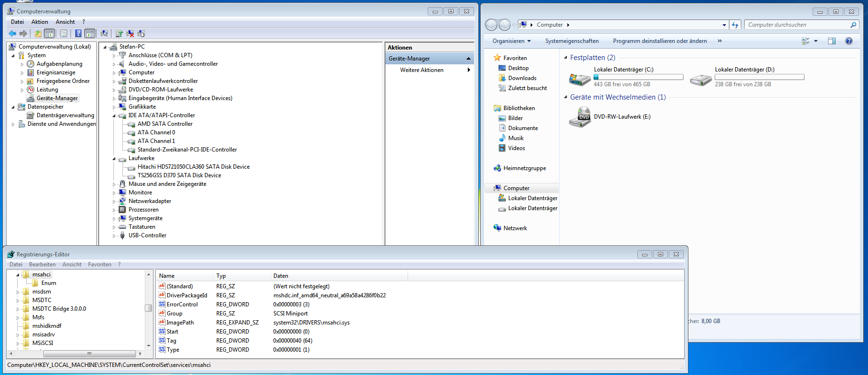This screenshot has width=868, height=375.
Task: Click the Name column header in registry
Action: (184, 276)
